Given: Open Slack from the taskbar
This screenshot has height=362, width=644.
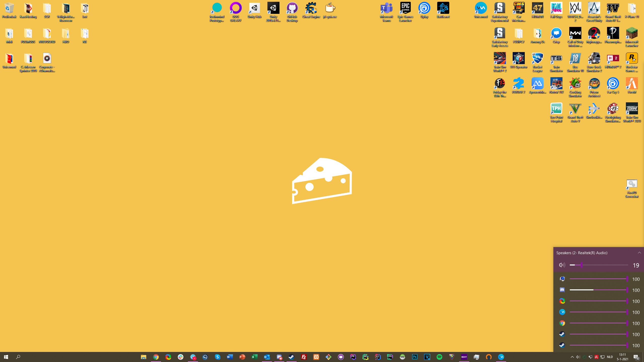Looking at the screenshot, I should tap(180, 357).
